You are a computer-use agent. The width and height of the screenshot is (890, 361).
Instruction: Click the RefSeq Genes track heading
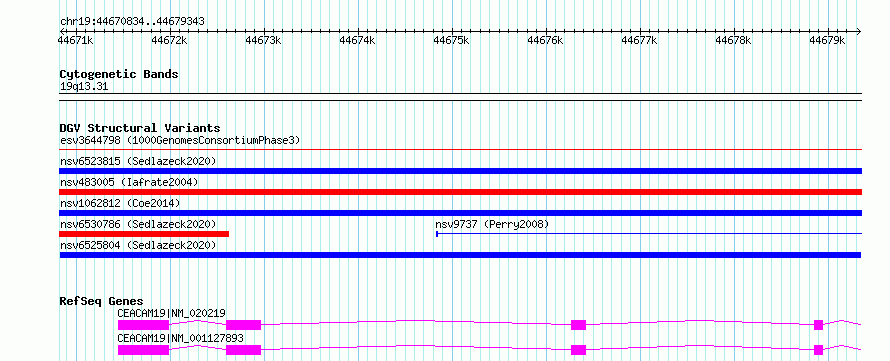pyautogui.click(x=102, y=301)
